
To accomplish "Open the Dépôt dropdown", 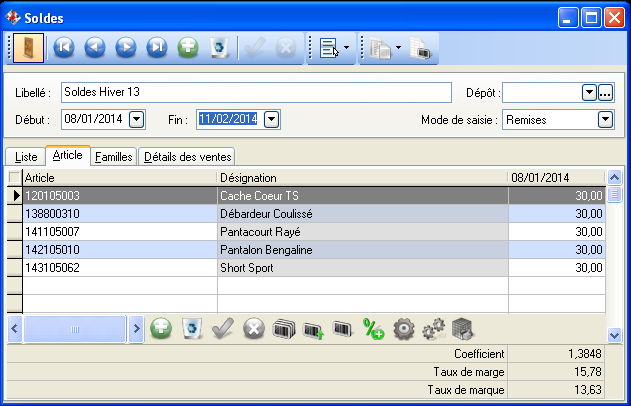I will click(x=589, y=93).
